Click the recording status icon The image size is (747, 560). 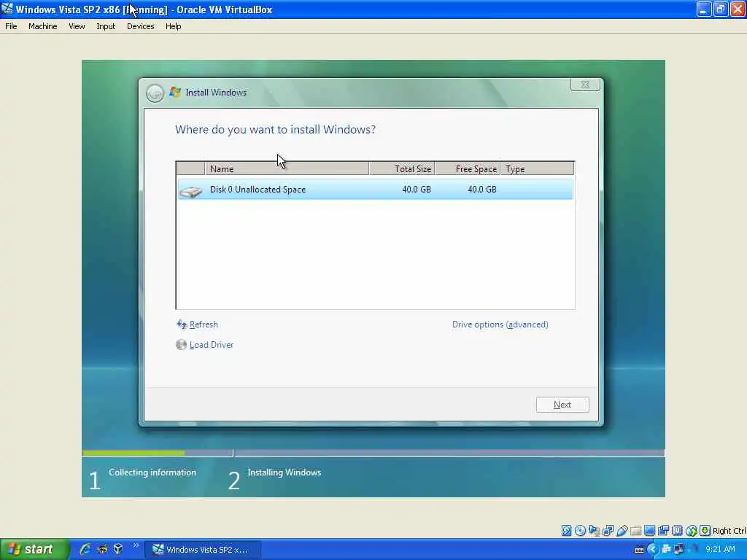tap(663, 531)
